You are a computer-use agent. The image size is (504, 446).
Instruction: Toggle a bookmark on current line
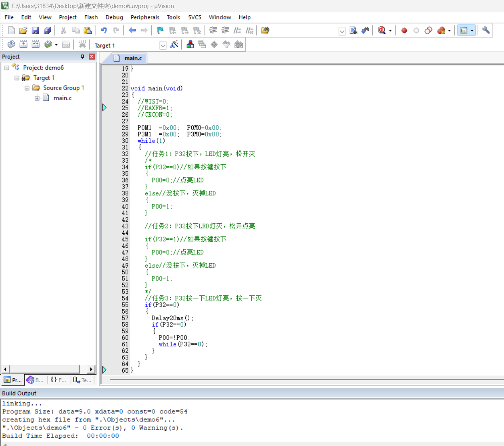click(159, 30)
